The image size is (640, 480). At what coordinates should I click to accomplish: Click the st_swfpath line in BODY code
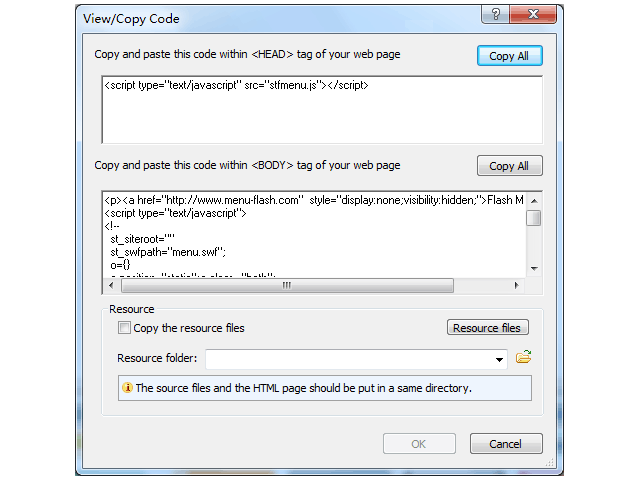[x=168, y=252]
